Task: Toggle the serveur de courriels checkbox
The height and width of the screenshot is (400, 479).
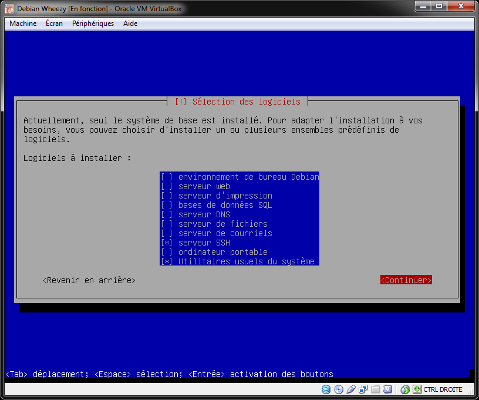Action: click(x=167, y=233)
